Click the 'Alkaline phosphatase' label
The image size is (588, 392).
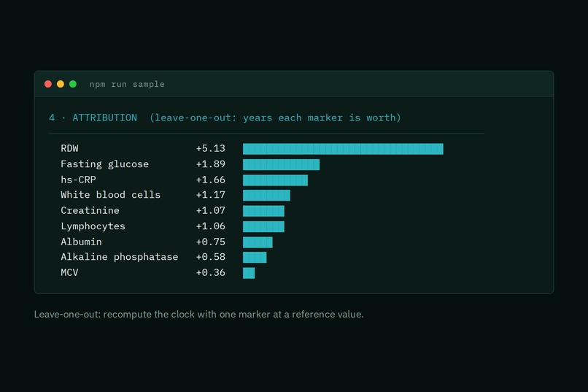coord(119,258)
